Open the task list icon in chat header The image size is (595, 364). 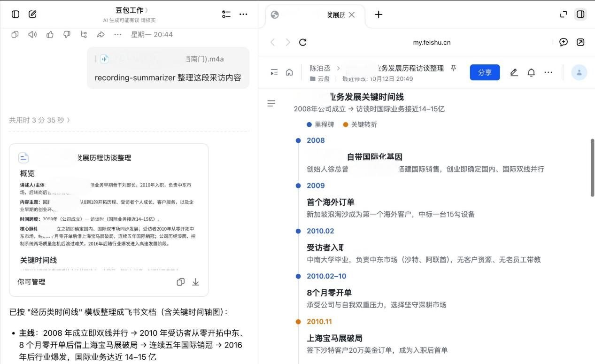click(226, 14)
